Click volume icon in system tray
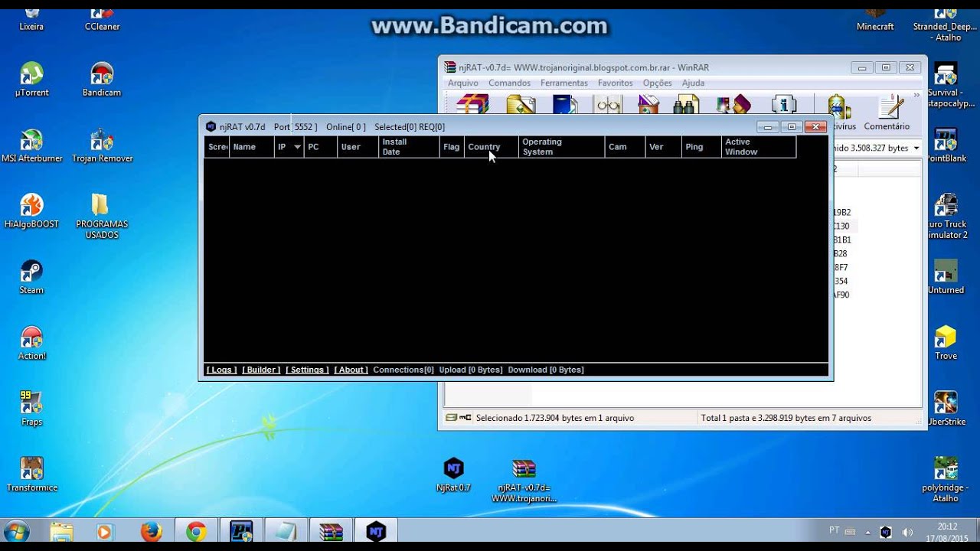Viewport: 980px width, 551px height. (907, 532)
